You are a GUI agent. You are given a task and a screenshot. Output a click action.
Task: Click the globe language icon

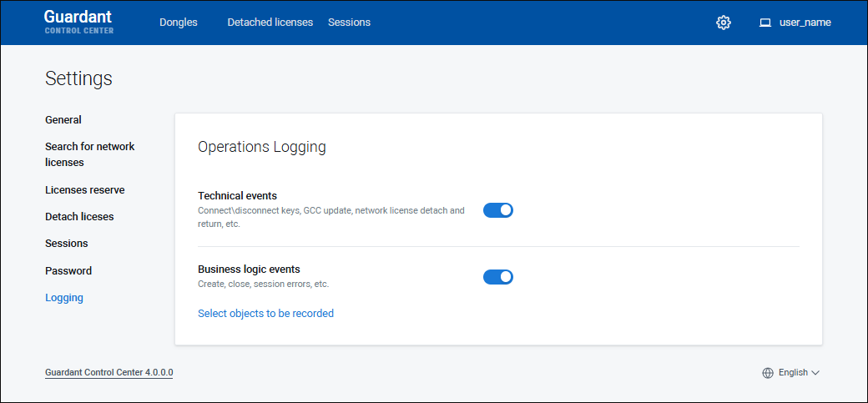pos(768,373)
